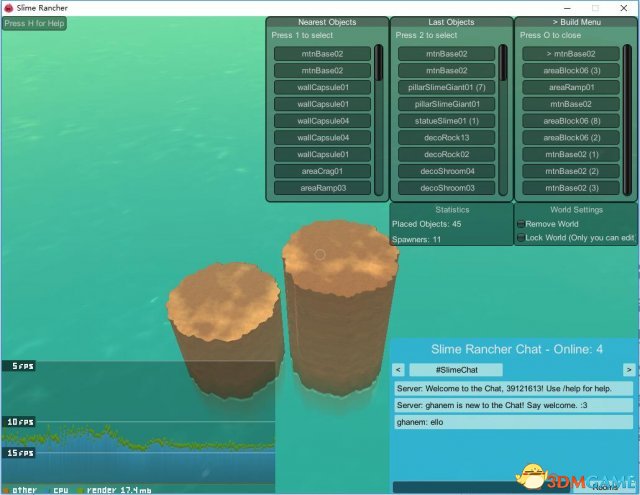The width and height of the screenshot is (640, 495).
Task: Choose decoRock13 in Last Objects
Action: (x=446, y=138)
